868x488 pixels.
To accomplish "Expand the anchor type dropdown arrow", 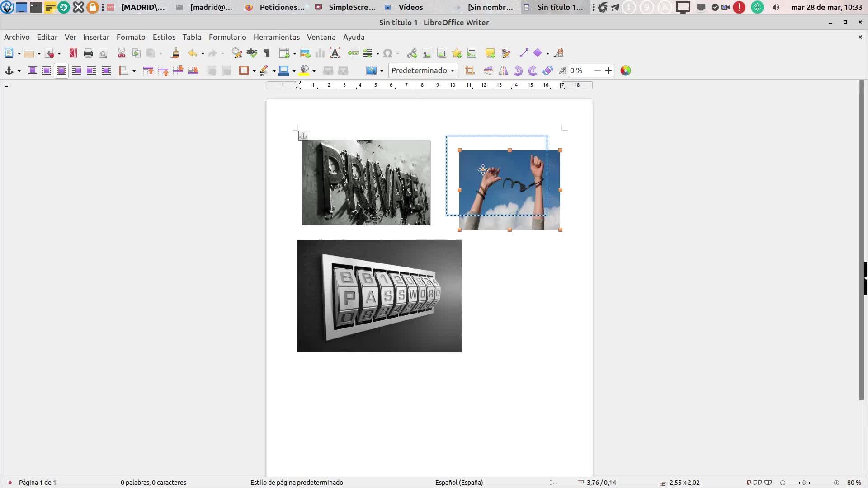I will tap(19, 71).
